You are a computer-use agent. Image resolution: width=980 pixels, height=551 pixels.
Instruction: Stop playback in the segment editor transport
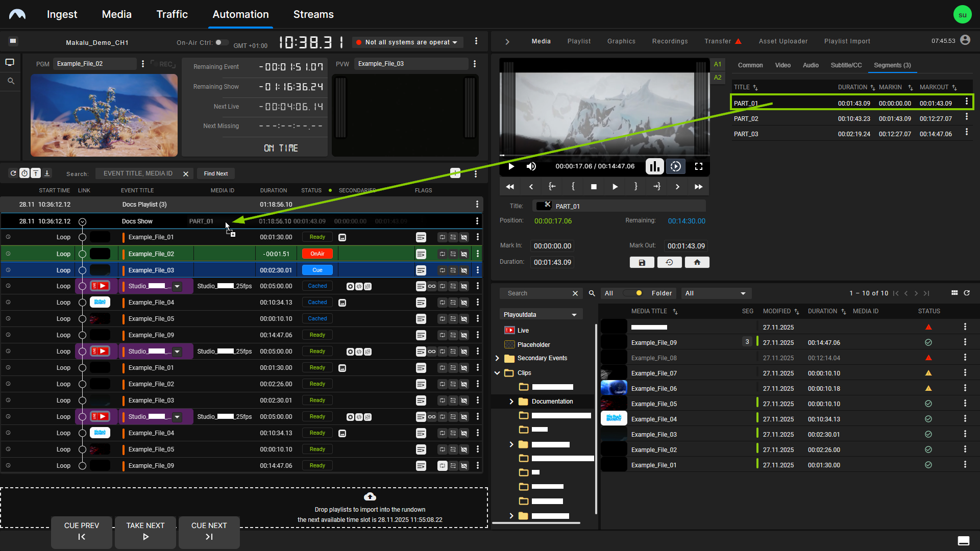(x=594, y=187)
